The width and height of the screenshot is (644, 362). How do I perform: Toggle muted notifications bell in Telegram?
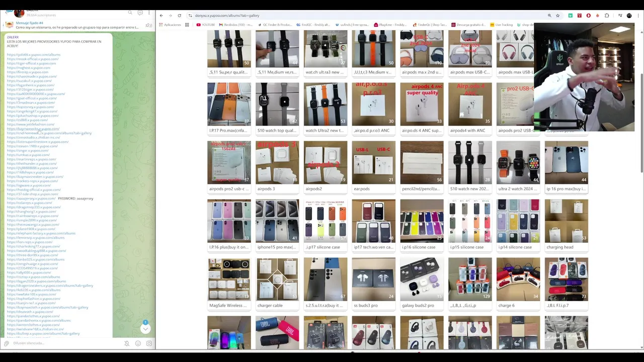[127, 343]
